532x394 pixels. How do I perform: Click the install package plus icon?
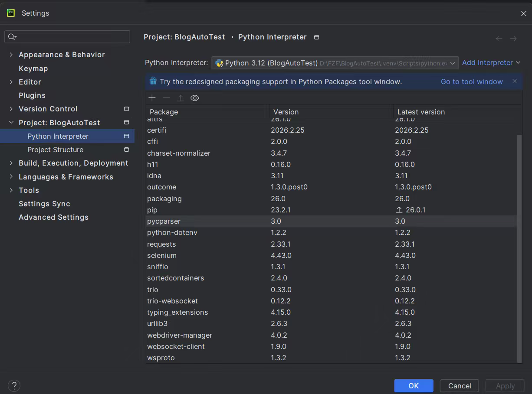[x=152, y=98]
